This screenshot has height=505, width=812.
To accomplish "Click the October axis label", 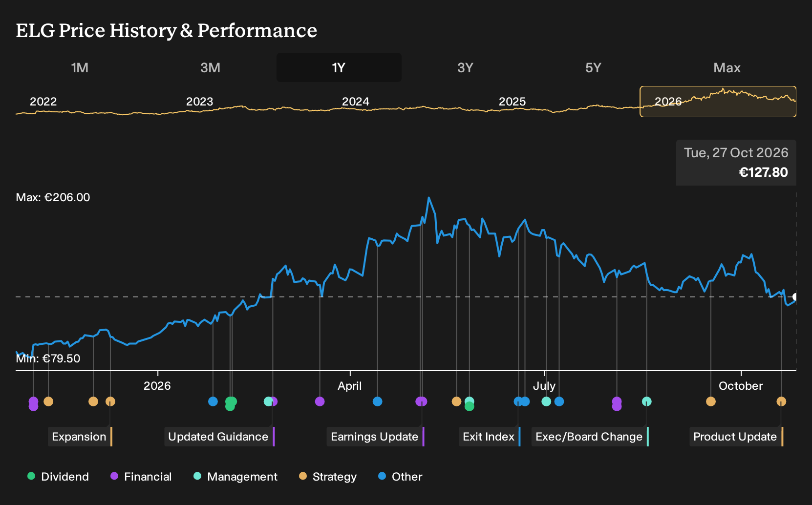I will 741,386.
